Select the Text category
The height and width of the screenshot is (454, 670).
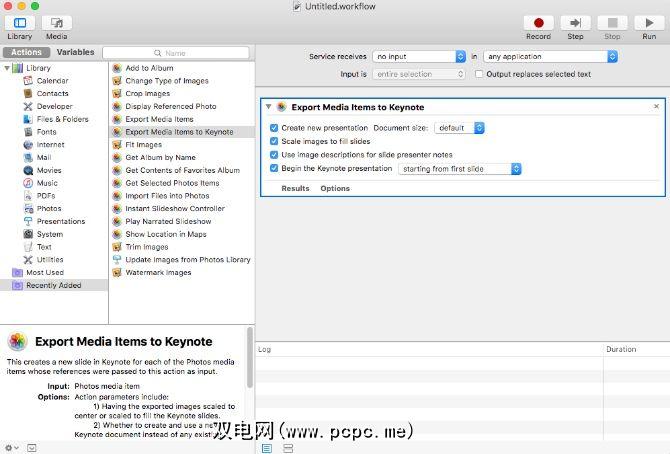tap(44, 247)
